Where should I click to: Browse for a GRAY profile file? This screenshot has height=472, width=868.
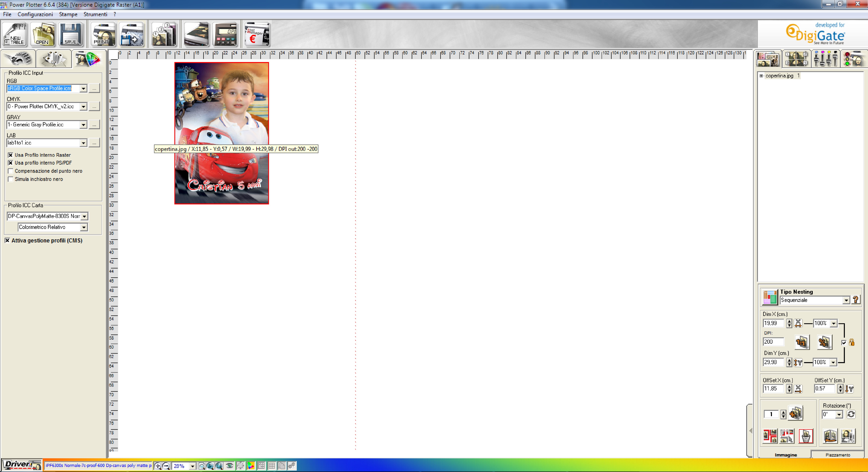click(x=94, y=125)
